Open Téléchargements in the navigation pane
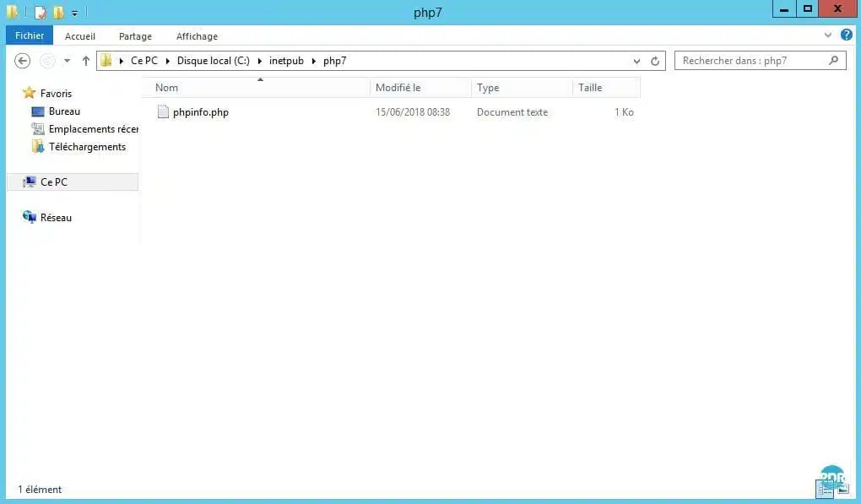 tap(87, 147)
